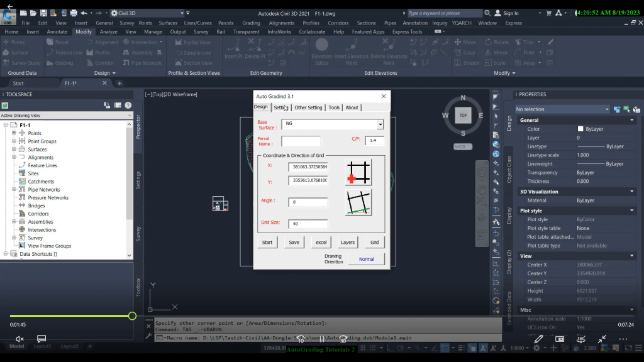
Task: Click the Surface tool in Ground Data
Action: coord(16,53)
